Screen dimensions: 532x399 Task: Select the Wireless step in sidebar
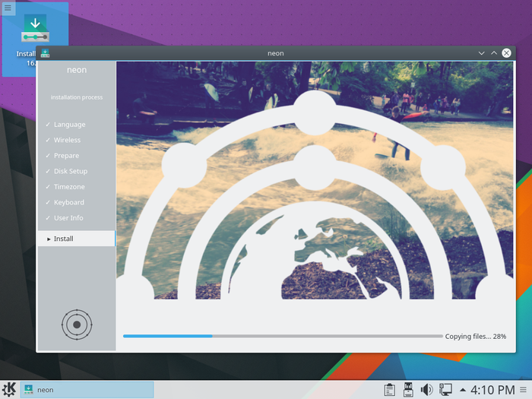[67, 140]
